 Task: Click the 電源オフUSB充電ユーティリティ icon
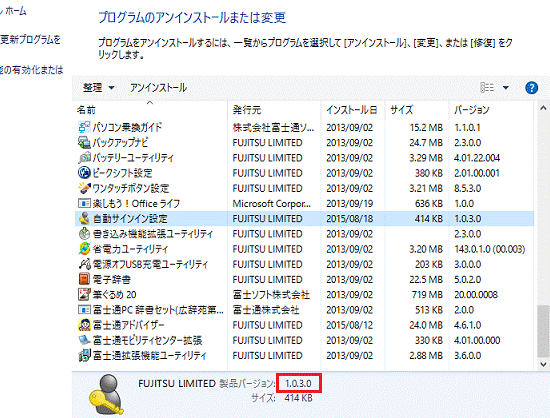(84, 264)
